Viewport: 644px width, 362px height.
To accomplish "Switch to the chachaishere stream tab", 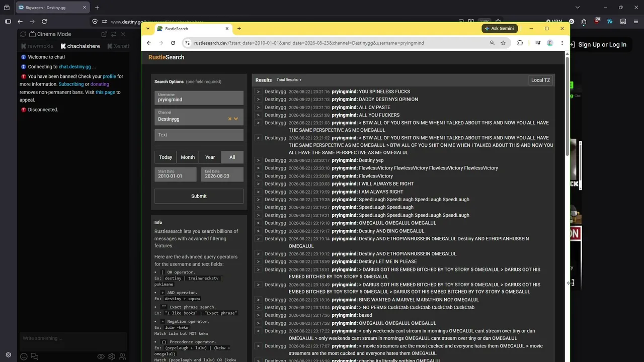I will (x=80, y=46).
